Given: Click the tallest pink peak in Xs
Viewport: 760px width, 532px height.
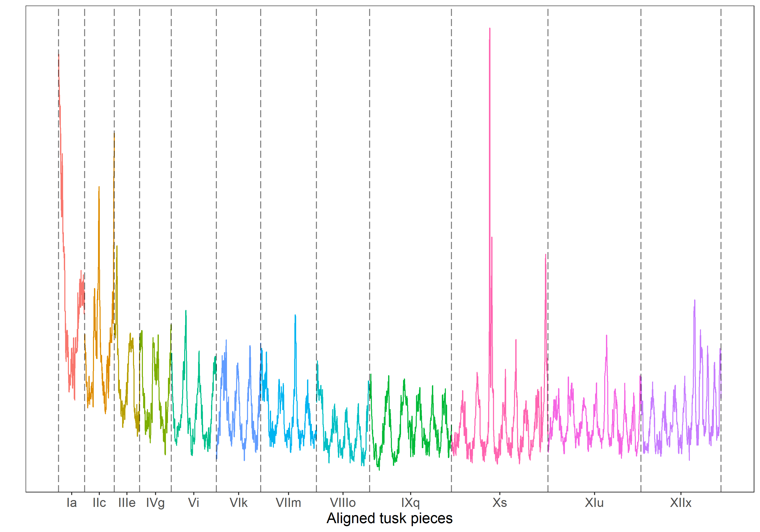Looking at the screenshot, I should pyautogui.click(x=489, y=30).
